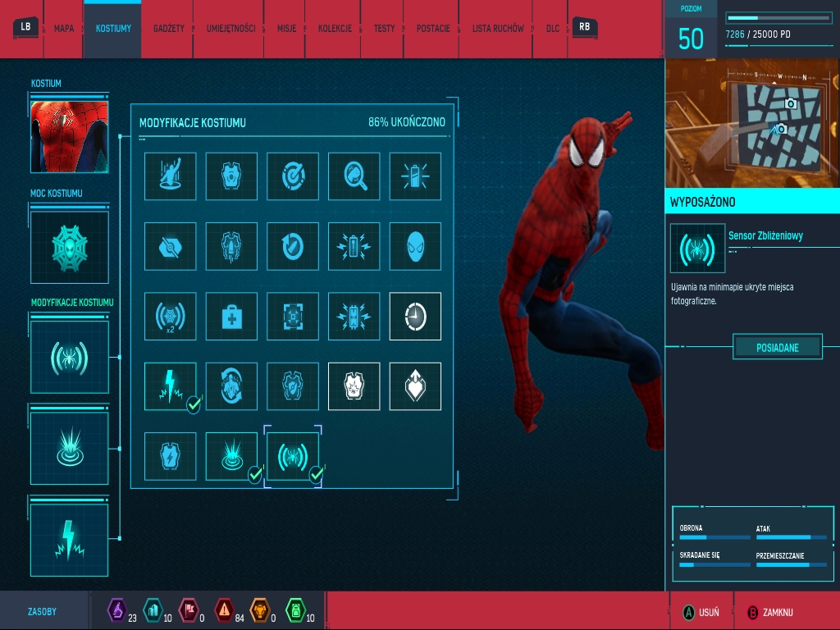This screenshot has height=630, width=840.
Task: Select the Spider-Man mask suit mod
Action: tap(415, 246)
